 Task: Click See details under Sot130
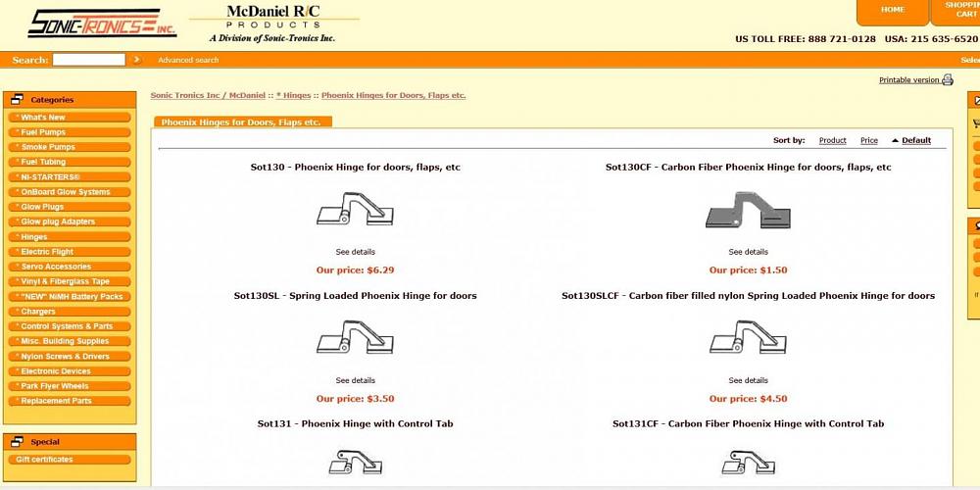[x=355, y=252]
